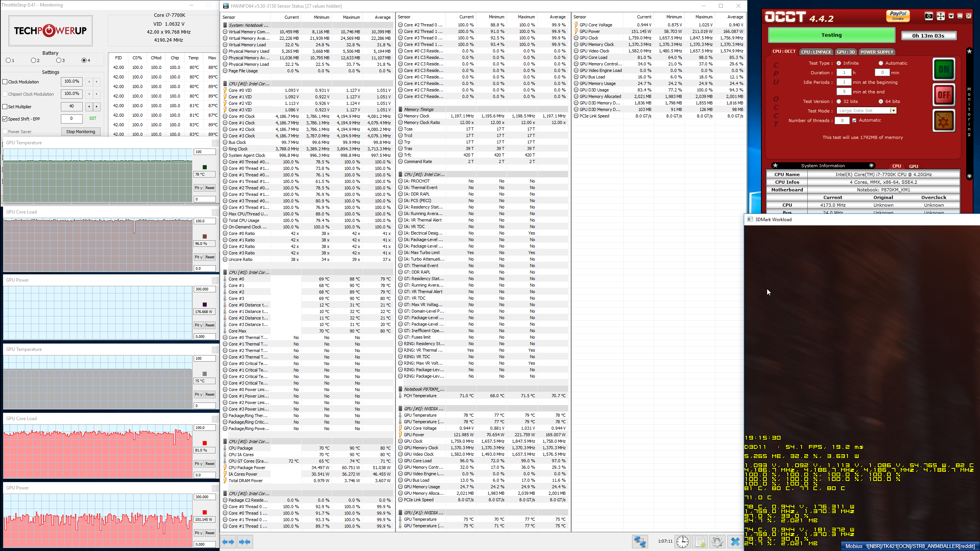Enable Set Multiplier checkbox

point(5,107)
